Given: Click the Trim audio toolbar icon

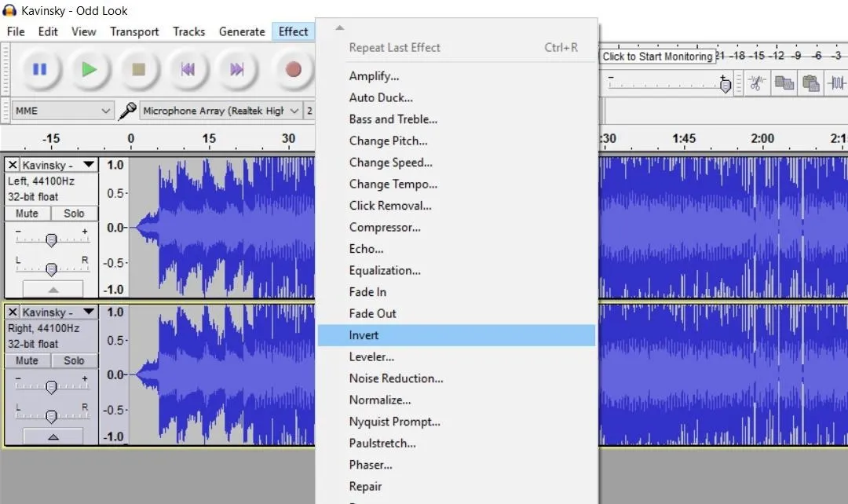Looking at the screenshot, I should click(x=837, y=83).
